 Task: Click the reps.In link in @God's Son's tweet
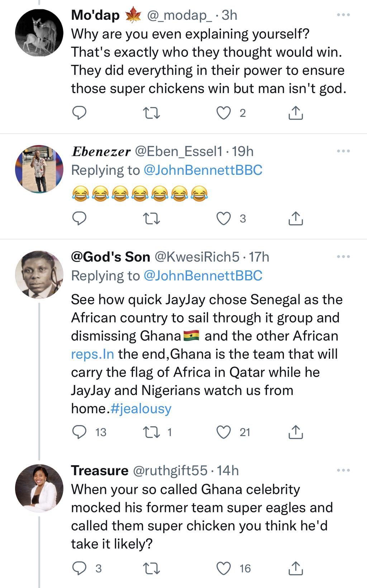tap(91, 354)
